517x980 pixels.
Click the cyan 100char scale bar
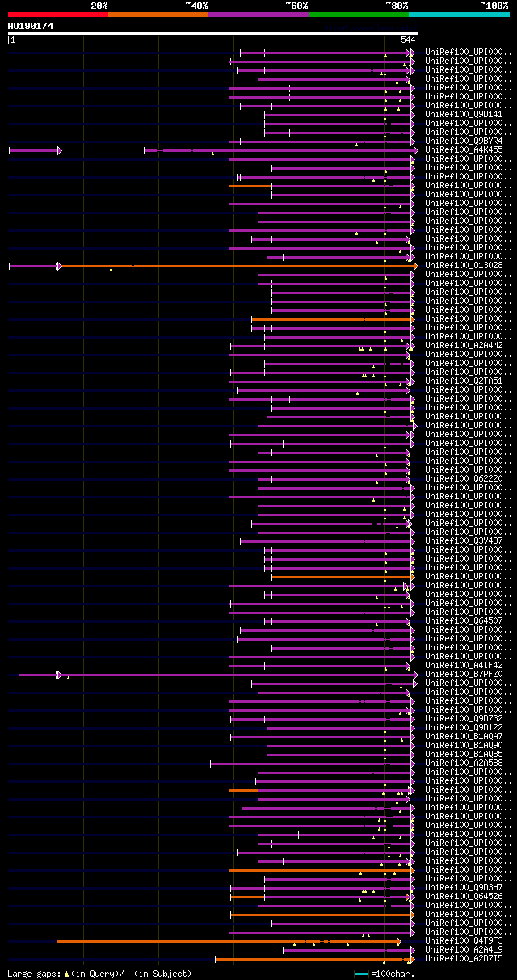point(361,974)
